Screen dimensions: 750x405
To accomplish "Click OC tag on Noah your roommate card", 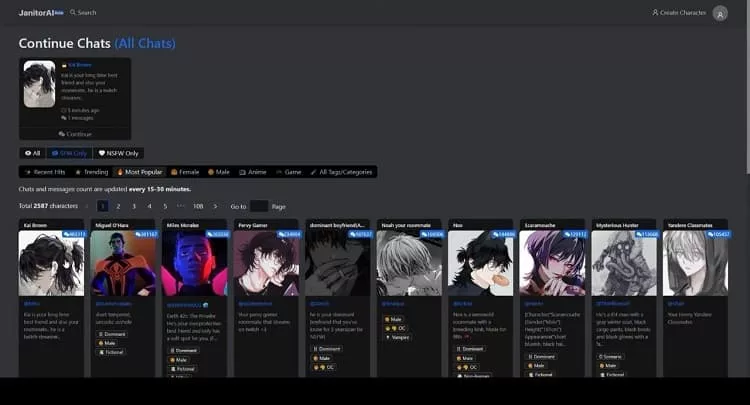I will tap(396, 328).
